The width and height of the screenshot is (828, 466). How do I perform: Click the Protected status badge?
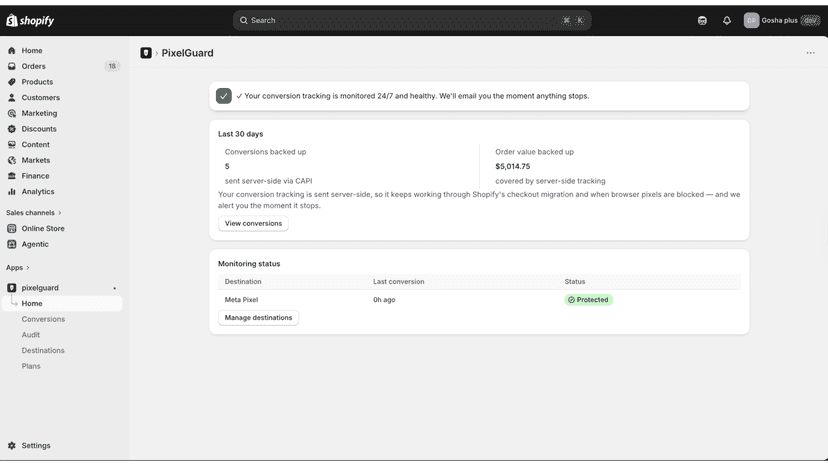[x=588, y=300]
